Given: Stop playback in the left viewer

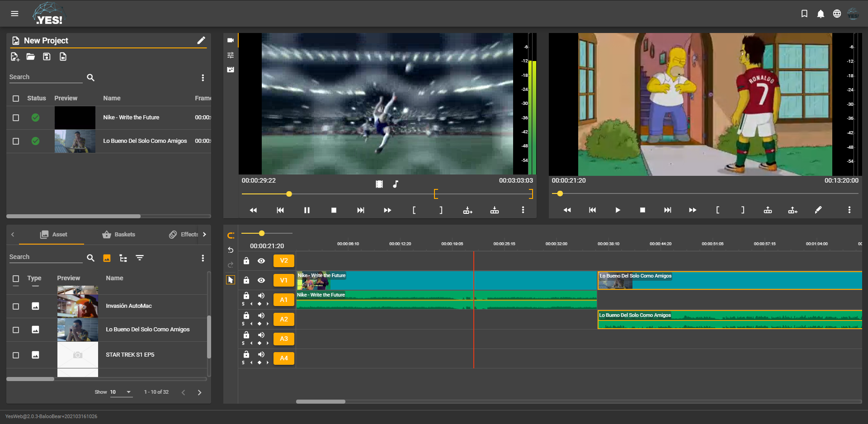Looking at the screenshot, I should [x=334, y=210].
